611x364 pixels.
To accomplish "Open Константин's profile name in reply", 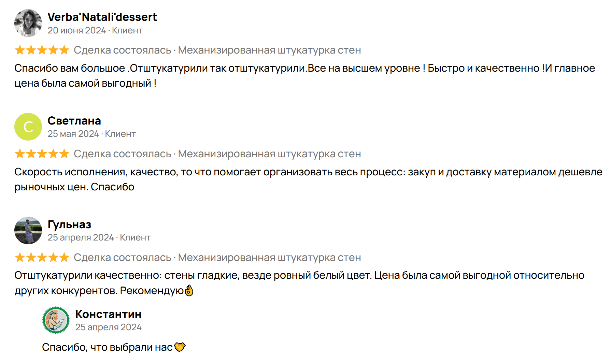I will (x=108, y=314).
